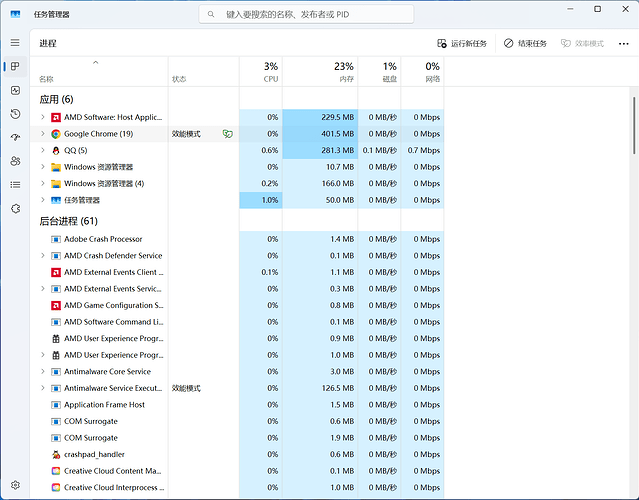Expand the Antimalware Service Executable entry
The width and height of the screenshot is (639, 500).
[42, 388]
